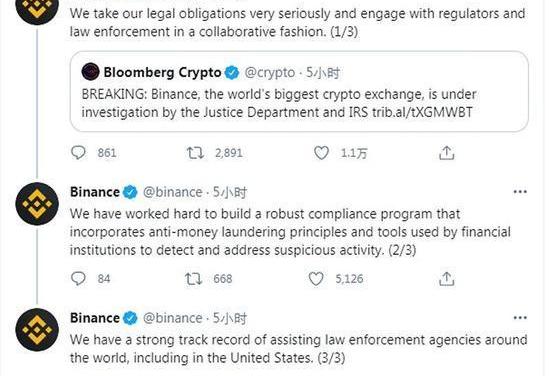Open more options for the 2/3 tweet
Image resolution: width=550 pixels, height=376 pixels.
520,192
